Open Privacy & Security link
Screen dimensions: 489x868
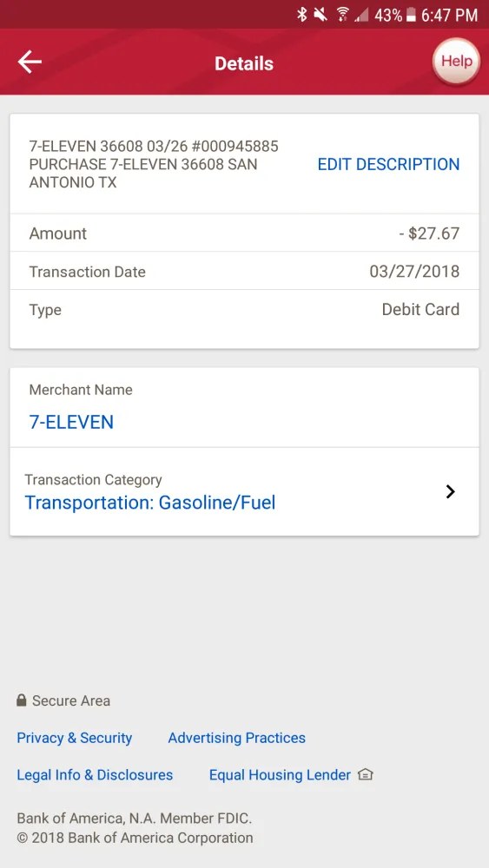click(x=74, y=738)
